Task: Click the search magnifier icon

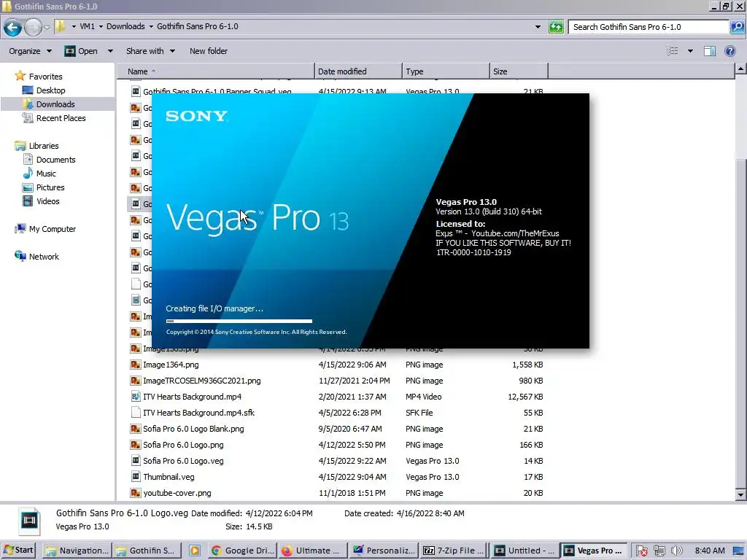Action: tap(737, 27)
